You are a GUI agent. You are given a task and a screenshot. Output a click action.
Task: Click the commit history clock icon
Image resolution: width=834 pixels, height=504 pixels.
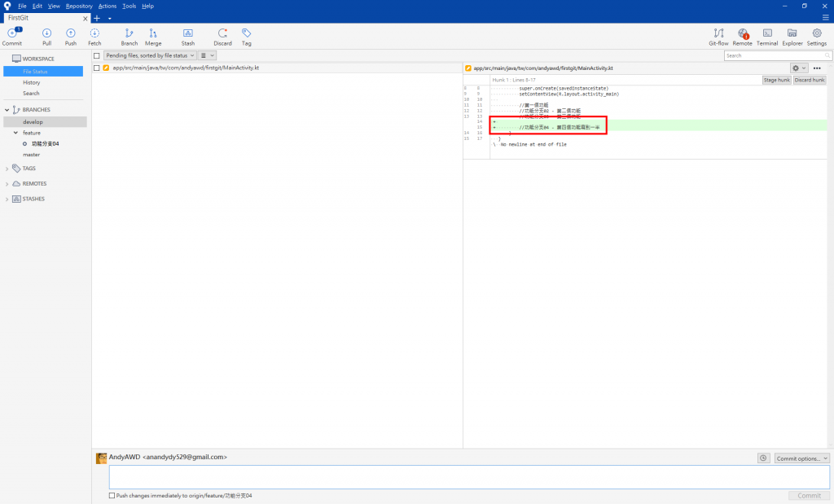pyautogui.click(x=763, y=458)
